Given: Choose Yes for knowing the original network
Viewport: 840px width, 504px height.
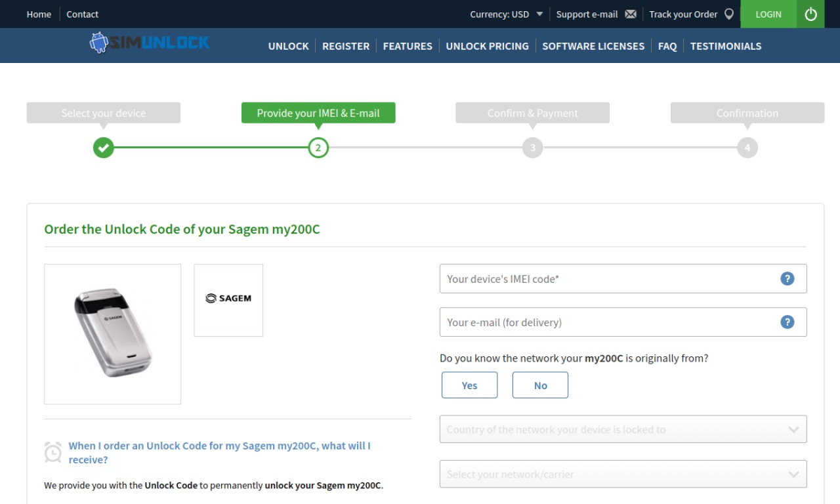Looking at the screenshot, I should coord(469,385).
